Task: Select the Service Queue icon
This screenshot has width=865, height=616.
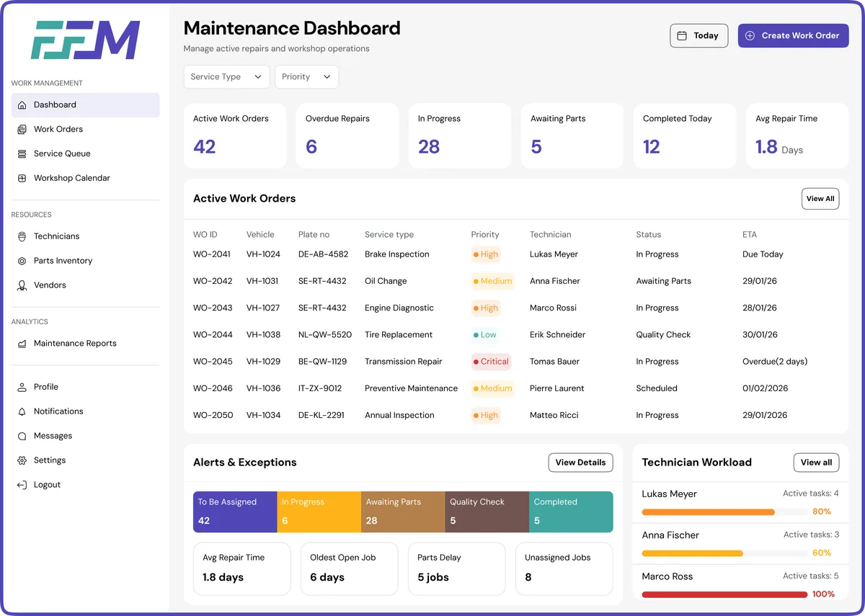Action: tap(22, 153)
